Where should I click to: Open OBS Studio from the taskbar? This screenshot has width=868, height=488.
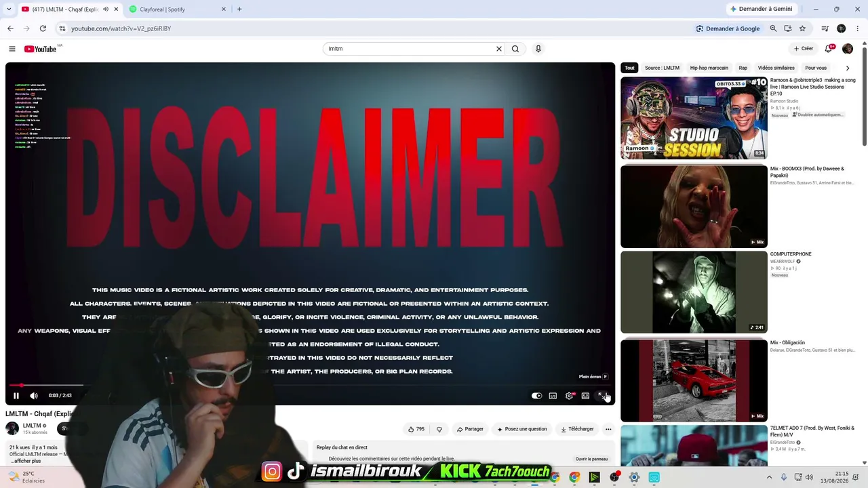tap(614, 477)
